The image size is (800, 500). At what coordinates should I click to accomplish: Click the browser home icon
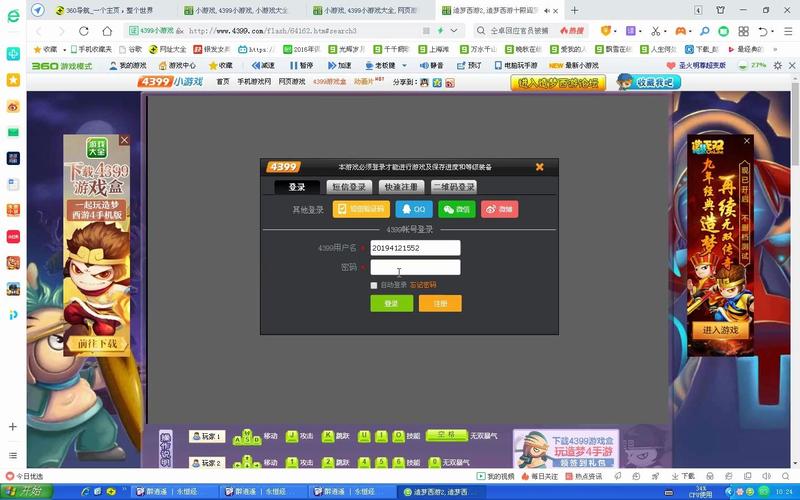coord(107,31)
